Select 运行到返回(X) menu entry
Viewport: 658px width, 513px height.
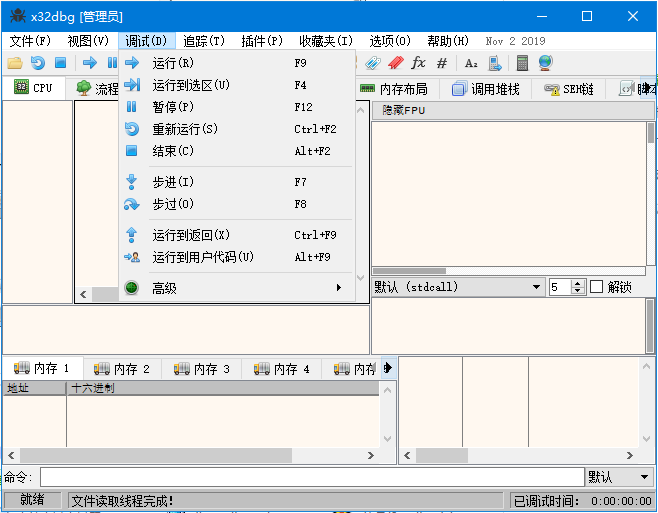tap(237, 235)
